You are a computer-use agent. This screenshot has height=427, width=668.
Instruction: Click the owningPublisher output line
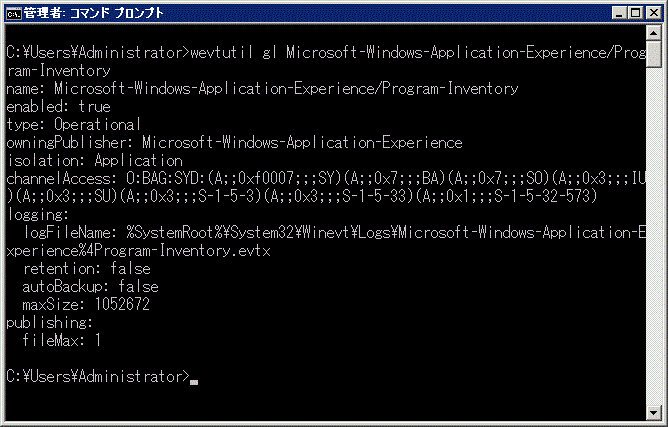[234, 142]
